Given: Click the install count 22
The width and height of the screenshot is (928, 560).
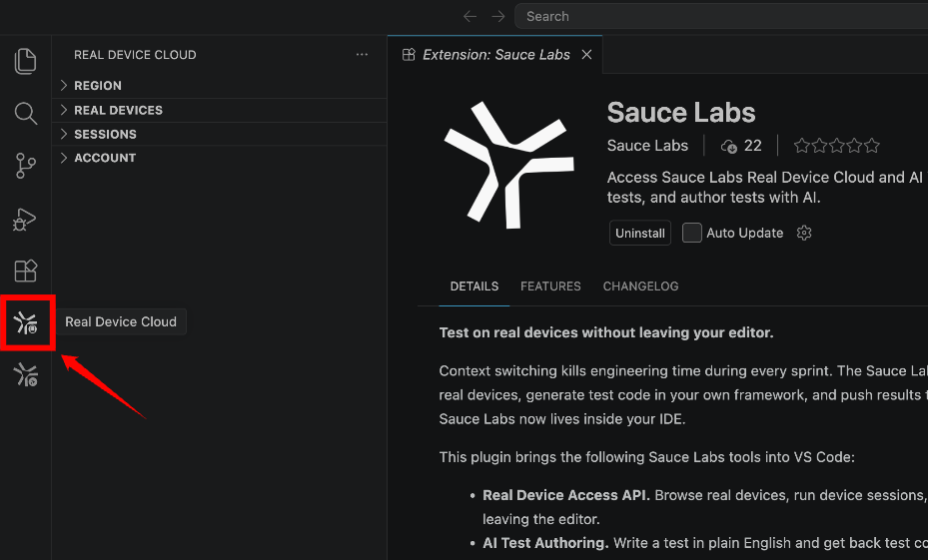Looking at the screenshot, I should tap(752, 146).
